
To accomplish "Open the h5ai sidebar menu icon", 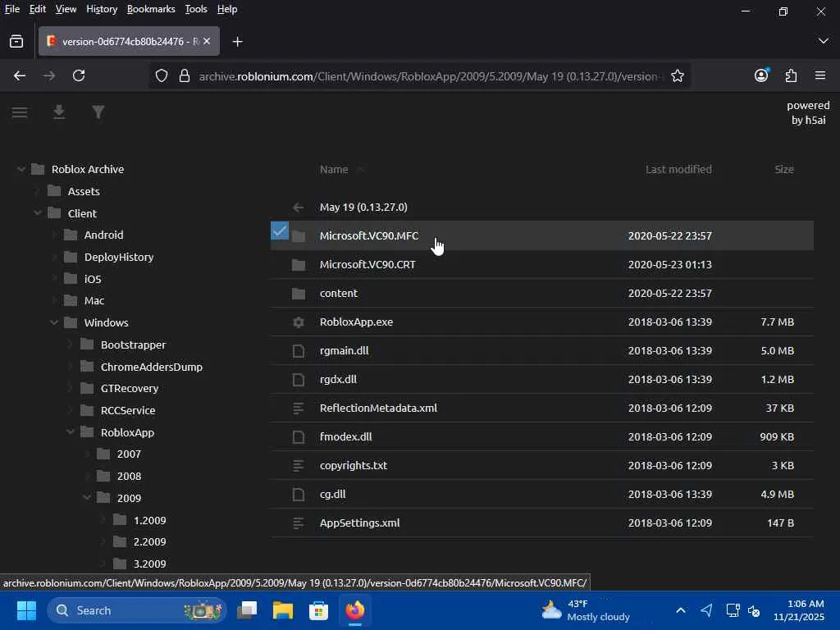I will [x=20, y=112].
